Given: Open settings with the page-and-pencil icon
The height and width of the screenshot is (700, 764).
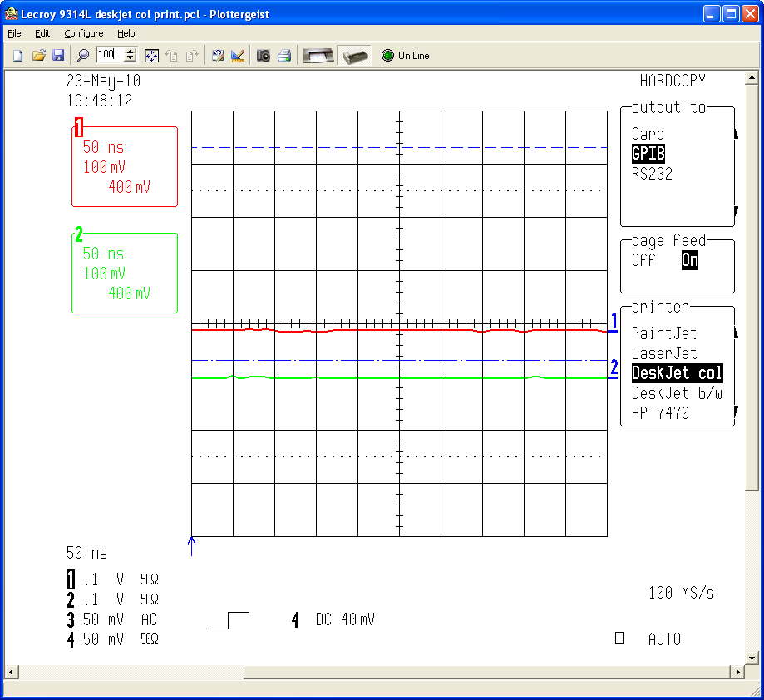Looking at the screenshot, I should (x=217, y=55).
